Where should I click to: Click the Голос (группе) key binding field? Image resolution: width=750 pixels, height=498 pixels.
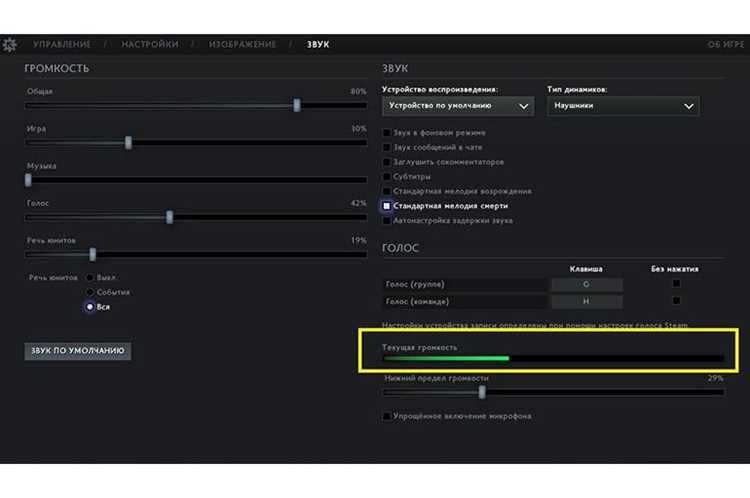587,285
